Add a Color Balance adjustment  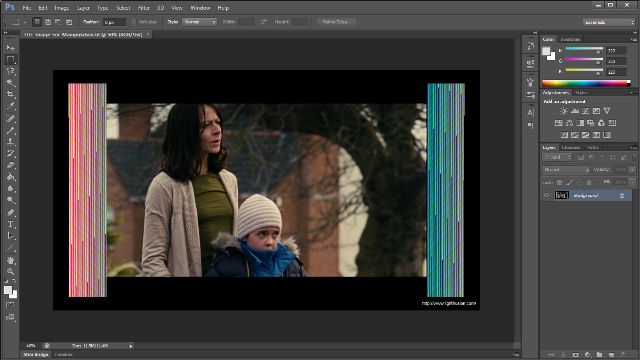click(569, 123)
